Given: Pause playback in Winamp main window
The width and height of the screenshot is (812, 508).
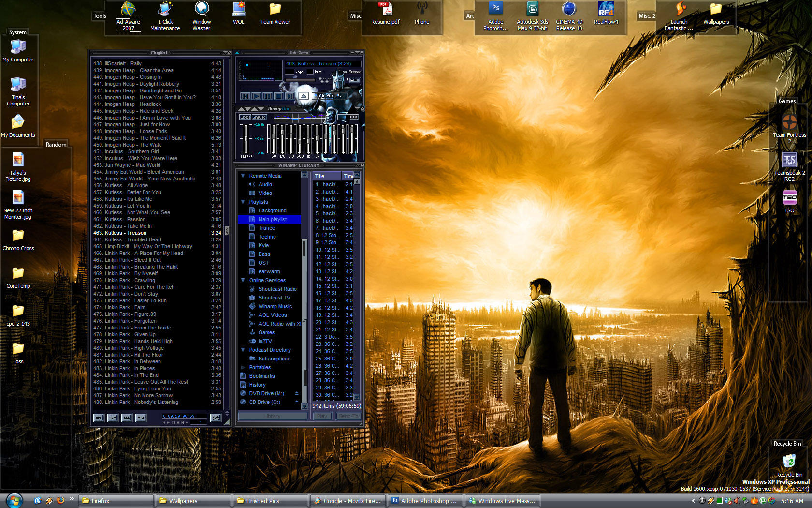Looking at the screenshot, I should [268, 96].
